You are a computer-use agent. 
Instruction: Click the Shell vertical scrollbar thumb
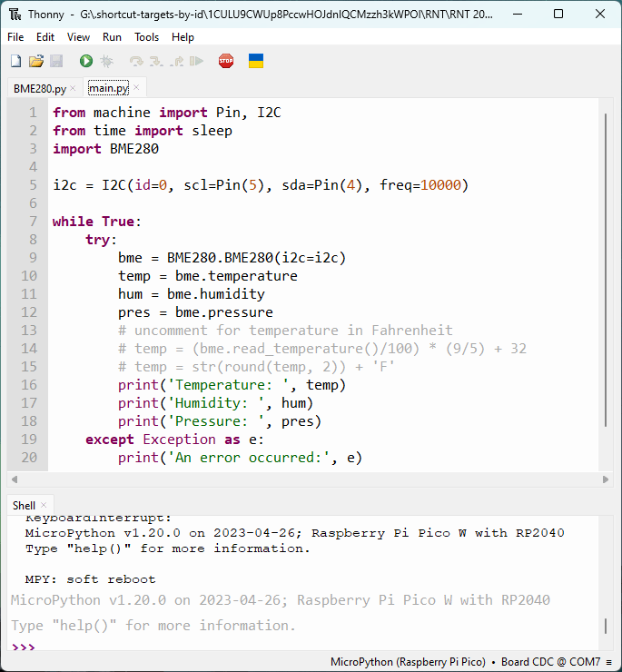click(x=606, y=626)
